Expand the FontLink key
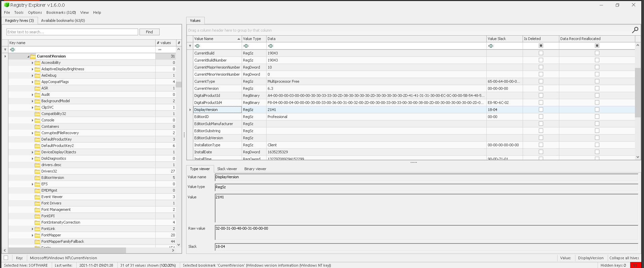The height and width of the screenshot is (268, 644). coord(33,229)
